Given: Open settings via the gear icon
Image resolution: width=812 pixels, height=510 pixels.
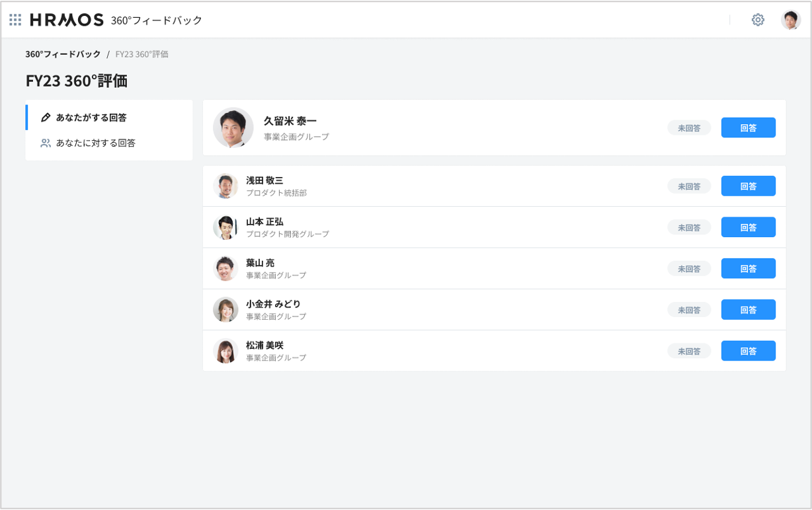Looking at the screenshot, I should (x=758, y=20).
